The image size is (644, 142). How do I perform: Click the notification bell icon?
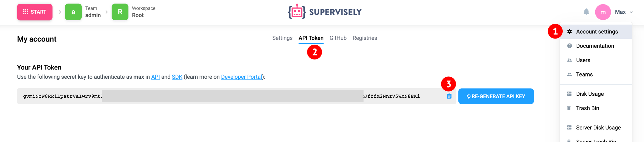(x=586, y=12)
